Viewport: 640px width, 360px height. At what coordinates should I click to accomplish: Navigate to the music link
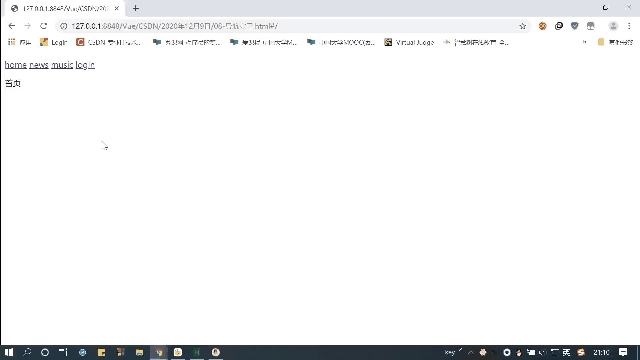tap(62, 65)
